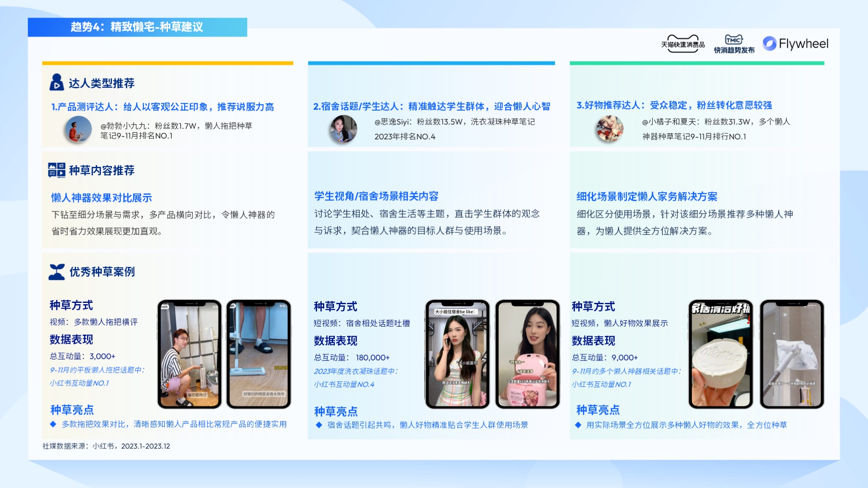Click the italic text 9-11月的平板懒人拖把话题中
Screen dimensions: 868x488
pyautogui.click(x=97, y=370)
